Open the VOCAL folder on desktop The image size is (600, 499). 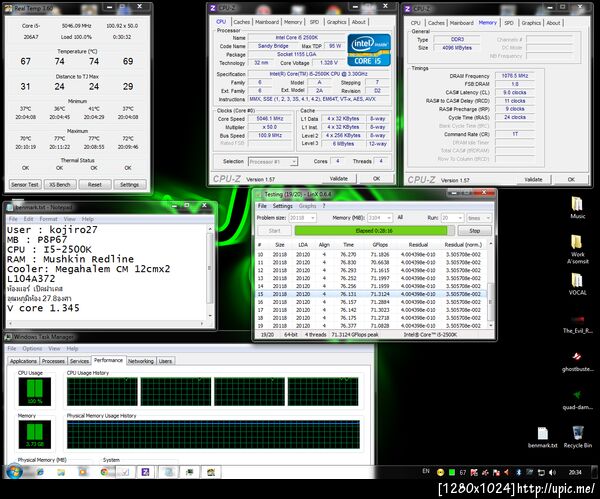[x=577, y=284]
